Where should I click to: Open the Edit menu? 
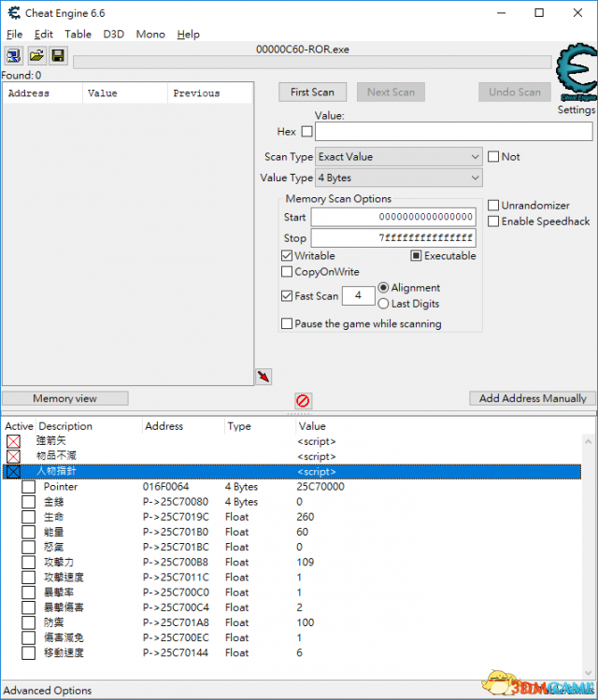point(43,35)
